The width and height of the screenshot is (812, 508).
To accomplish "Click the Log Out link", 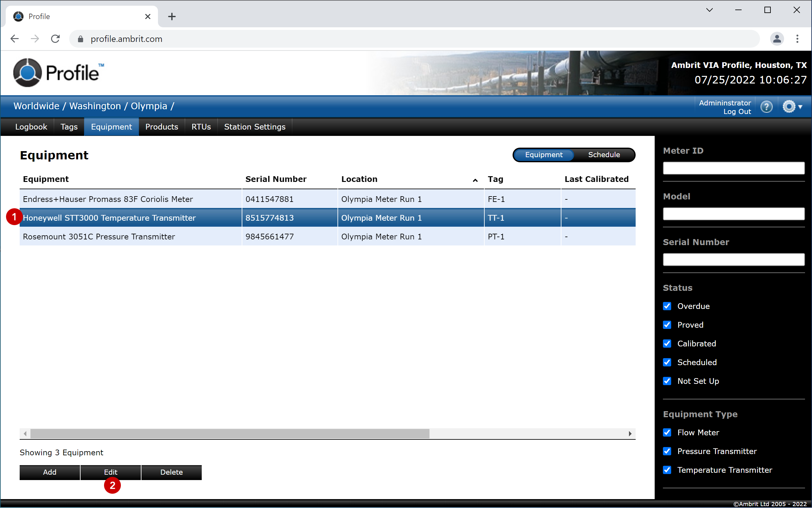I will click(737, 112).
